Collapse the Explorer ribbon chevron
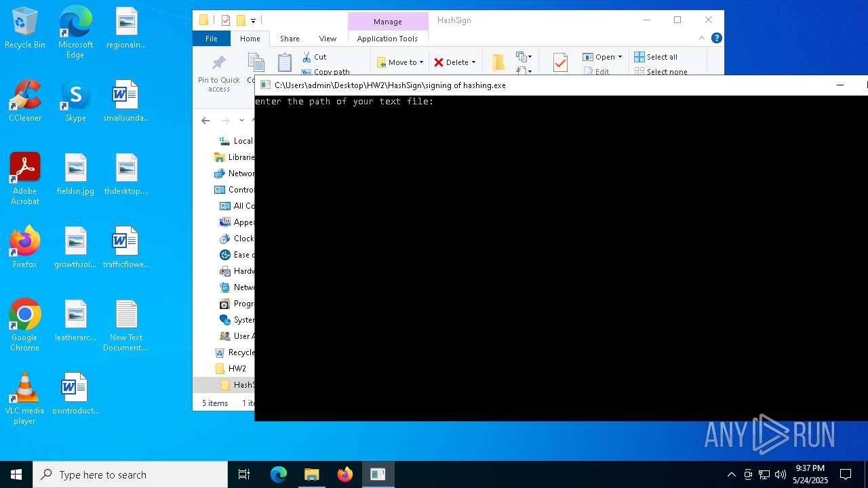Viewport: 868px width, 488px height. 702,39
